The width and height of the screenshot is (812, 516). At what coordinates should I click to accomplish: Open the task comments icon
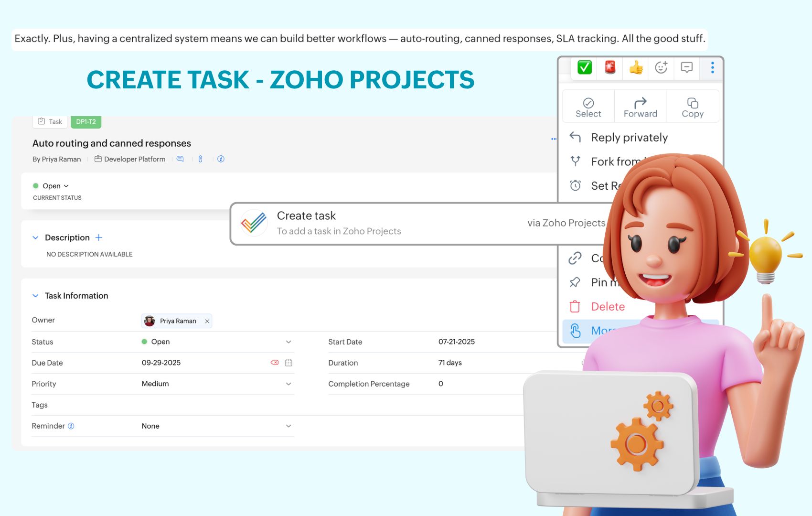coord(180,159)
